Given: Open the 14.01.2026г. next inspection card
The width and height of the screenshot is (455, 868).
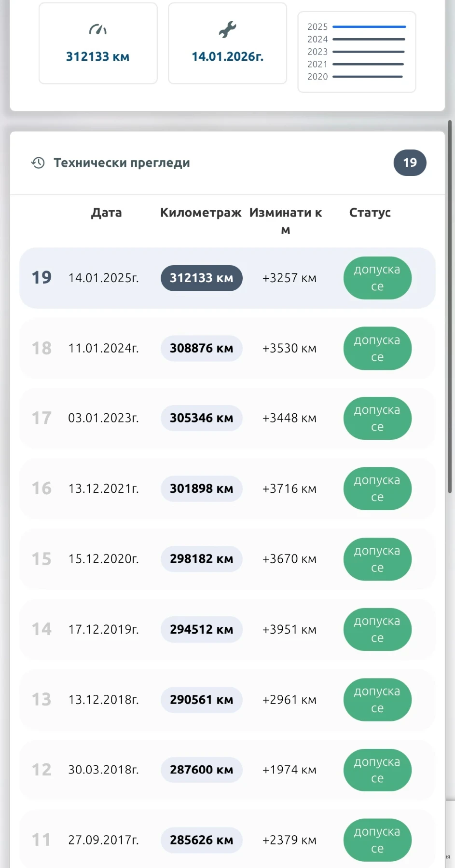Looking at the screenshot, I should (x=227, y=43).
